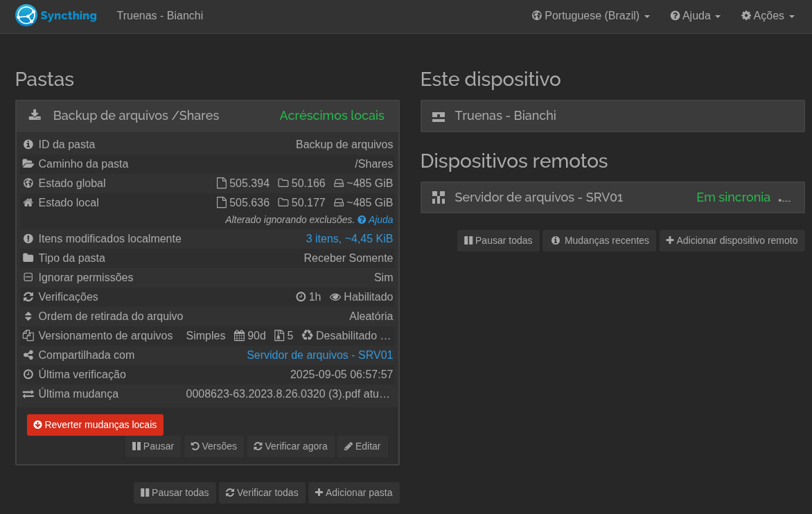The image size is (812, 514).
Task: Click the clock icon next to 1h
Action: [x=301, y=296]
